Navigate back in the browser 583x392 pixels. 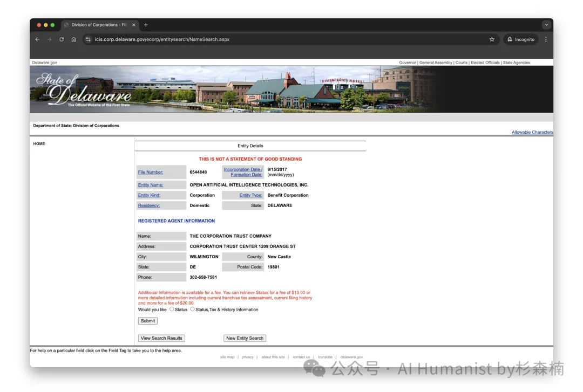click(37, 39)
